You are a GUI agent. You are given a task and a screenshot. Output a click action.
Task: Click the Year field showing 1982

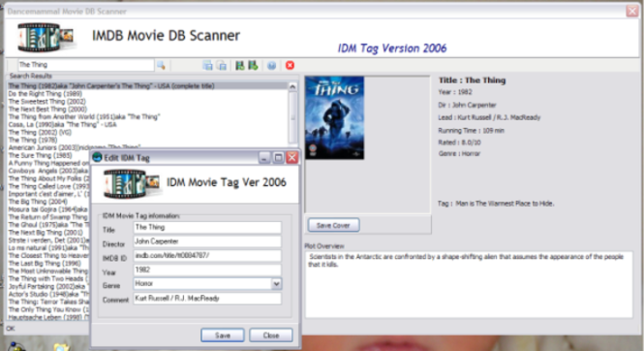(207, 270)
